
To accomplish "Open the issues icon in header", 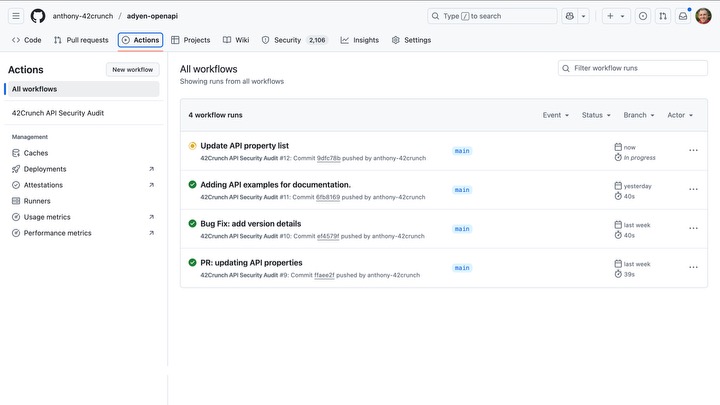I will click(x=643, y=16).
